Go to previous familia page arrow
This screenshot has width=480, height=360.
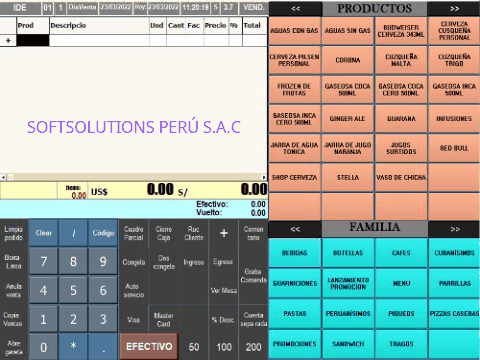coord(295,229)
